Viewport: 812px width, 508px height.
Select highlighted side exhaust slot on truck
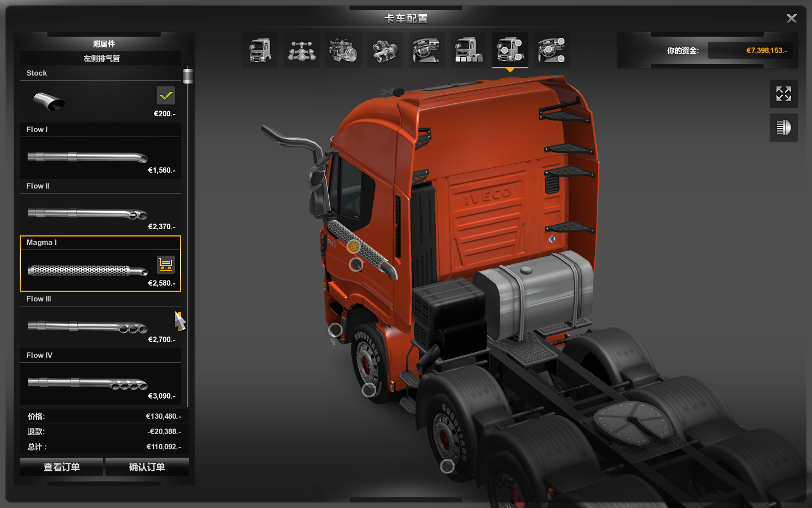pos(354,246)
